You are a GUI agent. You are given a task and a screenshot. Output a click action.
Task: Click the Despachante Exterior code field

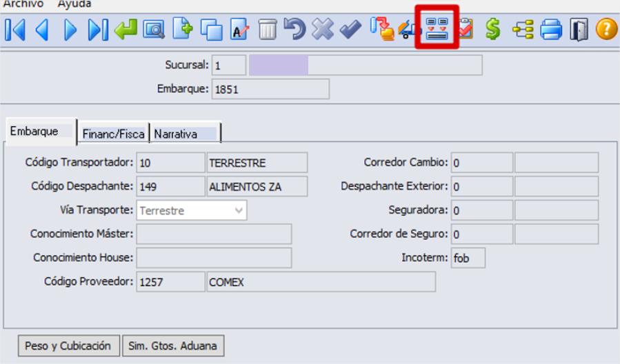pos(481,186)
